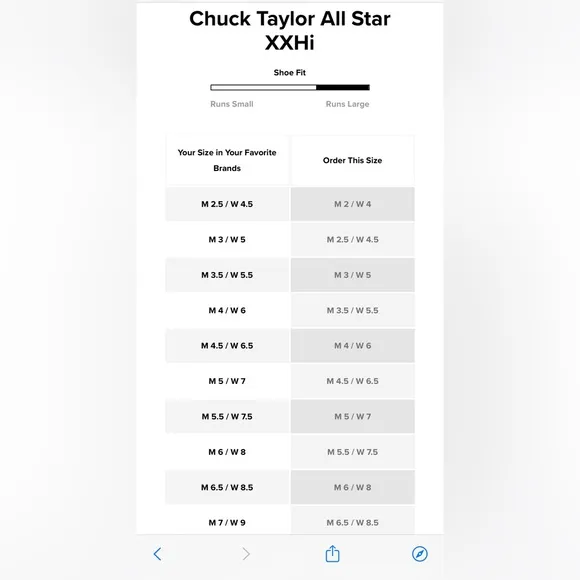Select the Runs Large label
Image resolution: width=580 pixels, height=580 pixels.
pos(347,104)
